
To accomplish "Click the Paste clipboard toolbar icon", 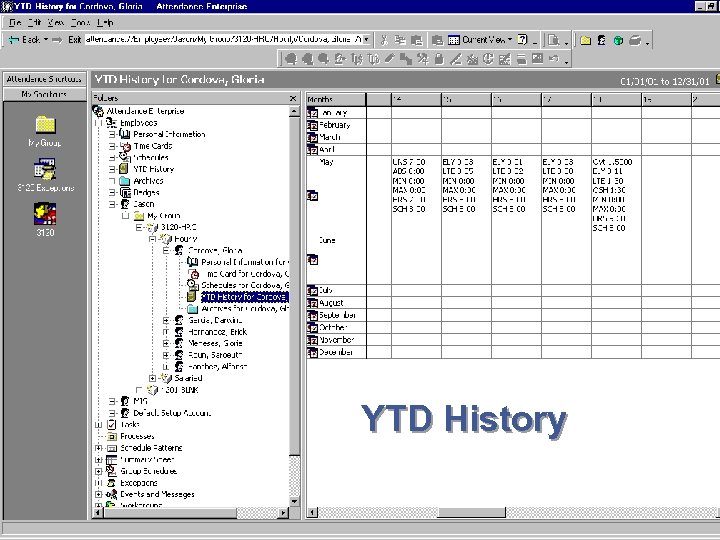I will pos(416,40).
